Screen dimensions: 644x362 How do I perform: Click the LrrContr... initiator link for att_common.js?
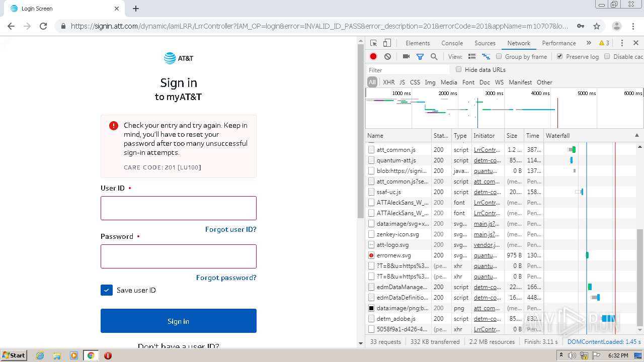coord(487,150)
